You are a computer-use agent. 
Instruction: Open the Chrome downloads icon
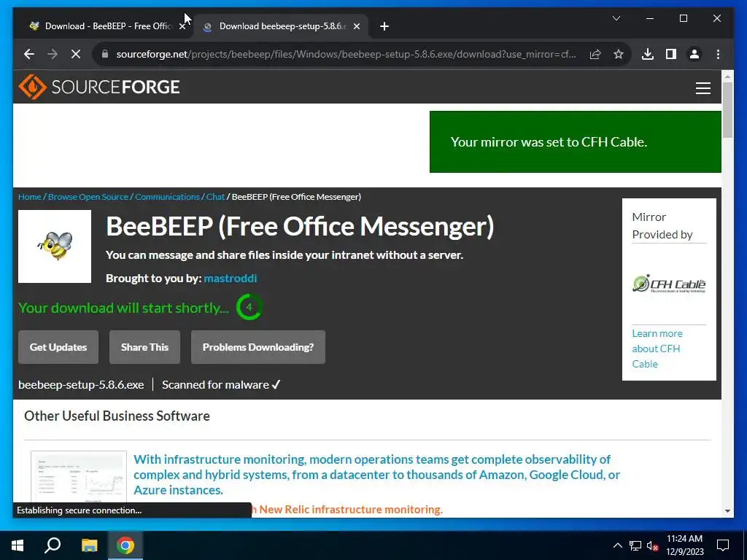click(648, 54)
